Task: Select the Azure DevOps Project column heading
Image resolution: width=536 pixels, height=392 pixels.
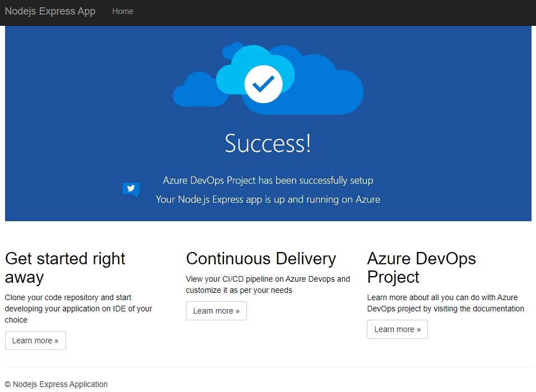Action: point(421,268)
